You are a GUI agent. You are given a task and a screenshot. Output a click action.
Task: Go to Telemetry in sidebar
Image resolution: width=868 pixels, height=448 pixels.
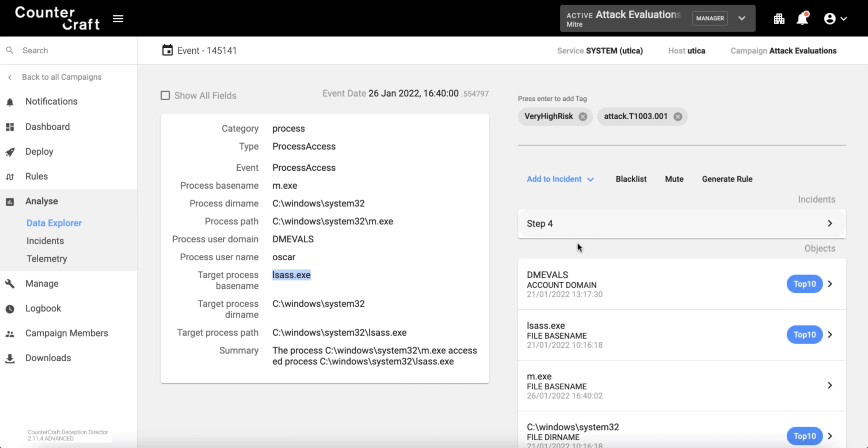click(x=47, y=259)
